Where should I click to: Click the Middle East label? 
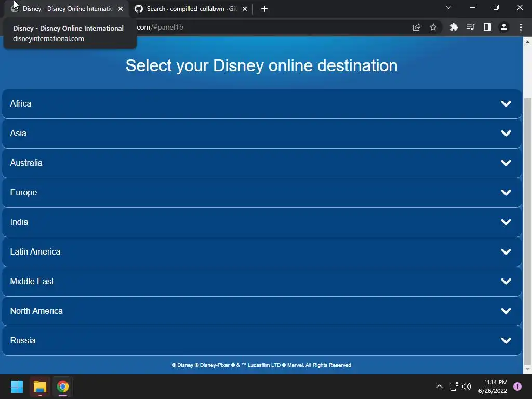[x=32, y=281]
